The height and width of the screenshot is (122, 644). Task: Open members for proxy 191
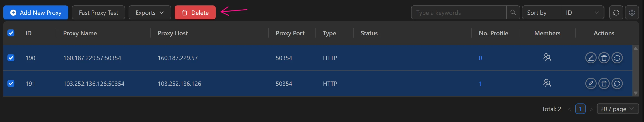pos(547,83)
